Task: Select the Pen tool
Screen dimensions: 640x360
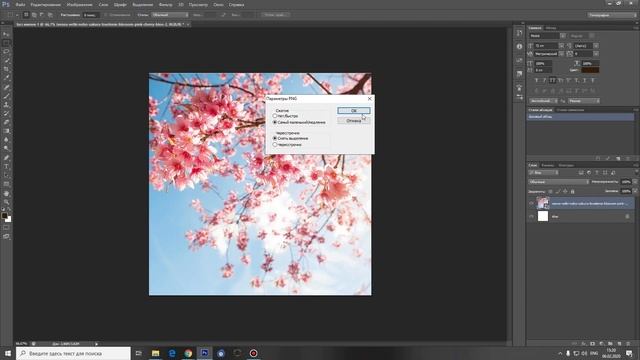Action: point(6,158)
